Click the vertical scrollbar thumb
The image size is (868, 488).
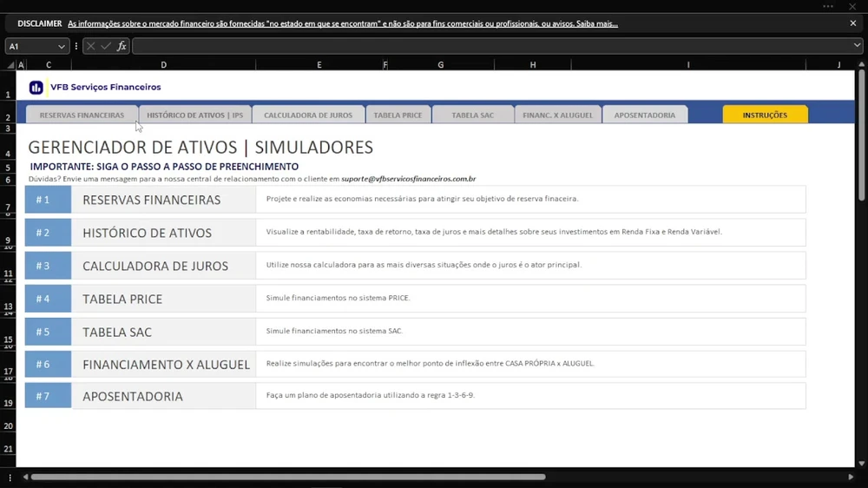[x=861, y=135]
